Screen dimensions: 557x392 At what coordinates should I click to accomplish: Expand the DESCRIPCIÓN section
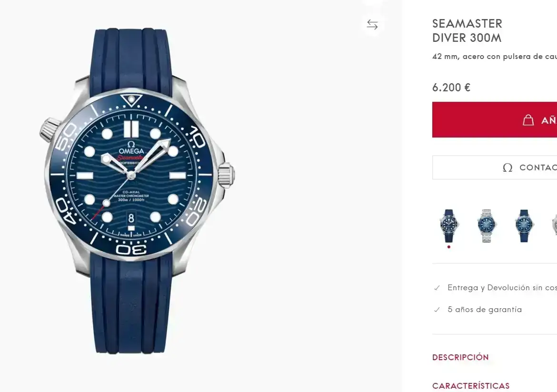(x=460, y=357)
